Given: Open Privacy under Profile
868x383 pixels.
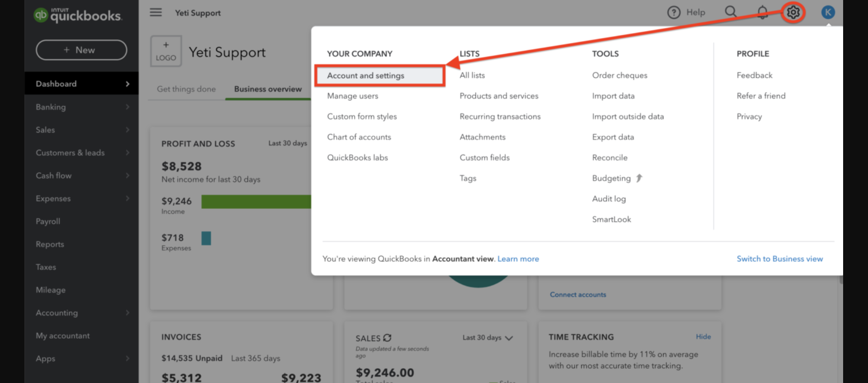Looking at the screenshot, I should click(x=749, y=116).
